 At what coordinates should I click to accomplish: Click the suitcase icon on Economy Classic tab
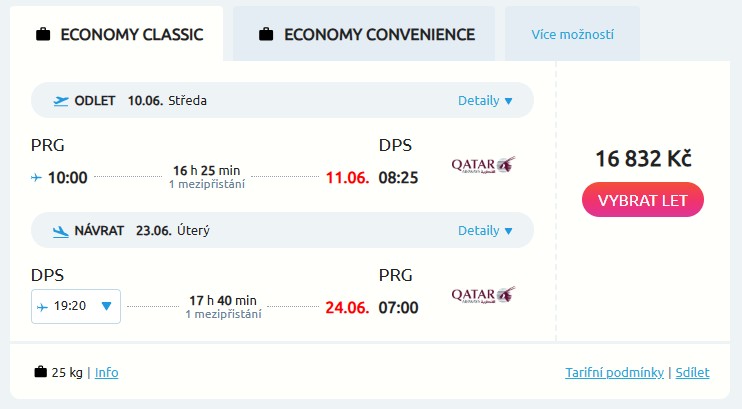pyautogui.click(x=43, y=35)
